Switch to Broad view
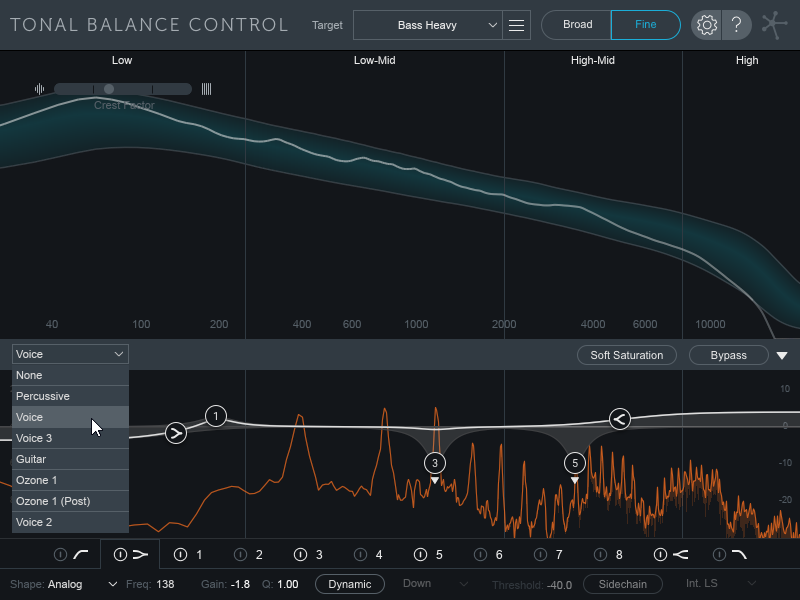This screenshot has width=800, height=600. 577,25
